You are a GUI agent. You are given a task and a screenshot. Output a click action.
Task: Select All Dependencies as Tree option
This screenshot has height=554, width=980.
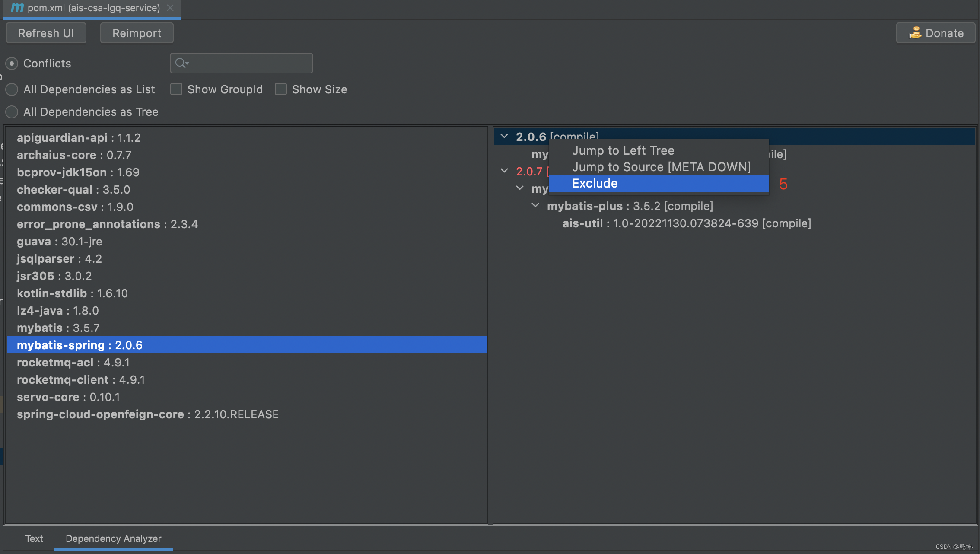pos(12,112)
